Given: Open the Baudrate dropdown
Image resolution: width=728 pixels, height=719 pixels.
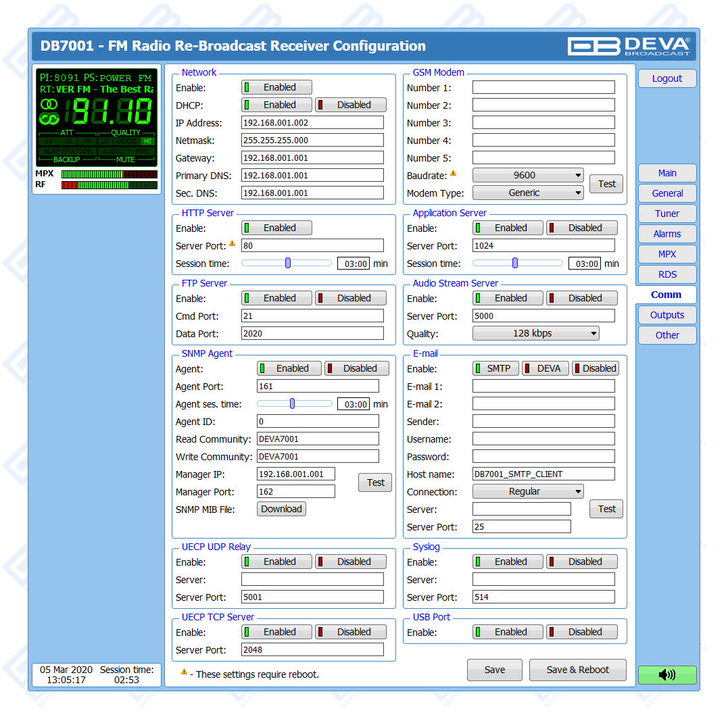Looking at the screenshot, I should coord(528,175).
